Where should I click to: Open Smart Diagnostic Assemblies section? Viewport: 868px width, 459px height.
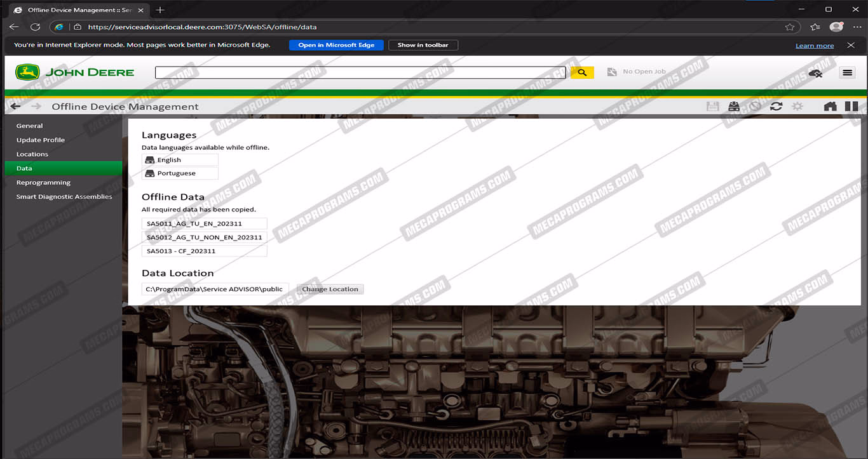click(64, 197)
